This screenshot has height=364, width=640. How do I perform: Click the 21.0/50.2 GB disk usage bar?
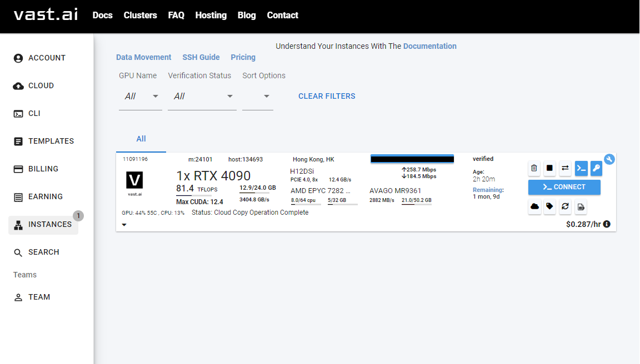[416, 201]
